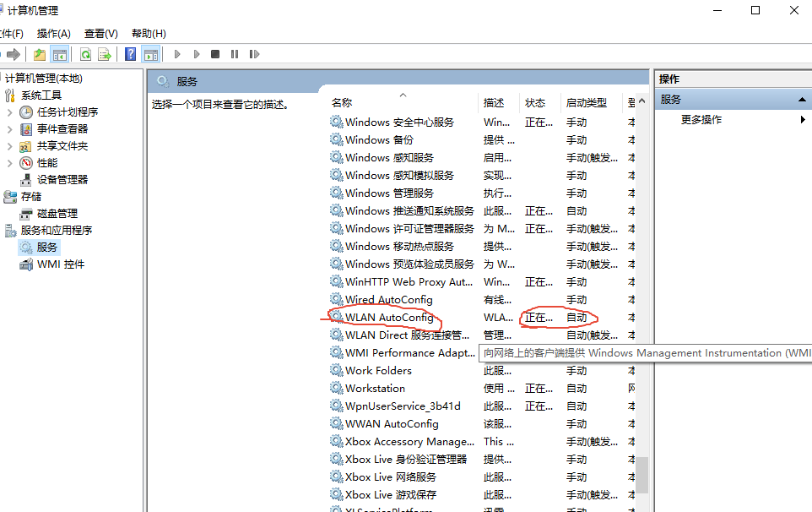Click the 共享文件夹 icon
The image size is (812, 512).
coord(25,147)
